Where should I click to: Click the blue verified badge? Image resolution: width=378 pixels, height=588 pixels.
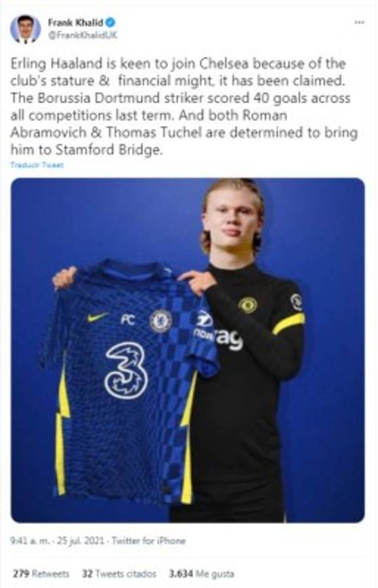point(110,22)
